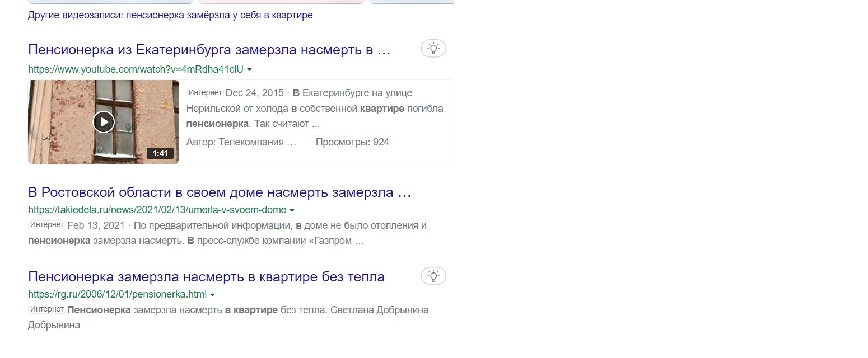Image resolution: width=868 pixels, height=358 pixels.
Task: Click the 1:41 duration badge on the video
Action: pos(160,153)
